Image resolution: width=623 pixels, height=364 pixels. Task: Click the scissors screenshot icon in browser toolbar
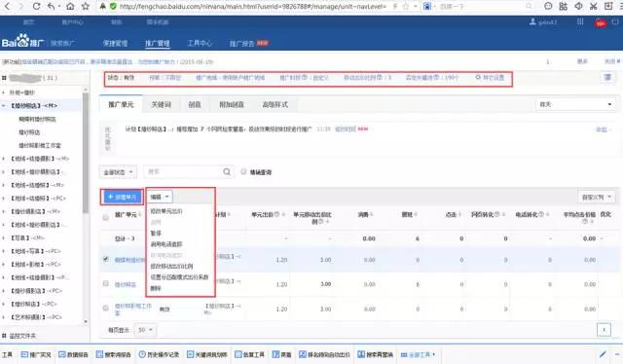click(x=593, y=6)
